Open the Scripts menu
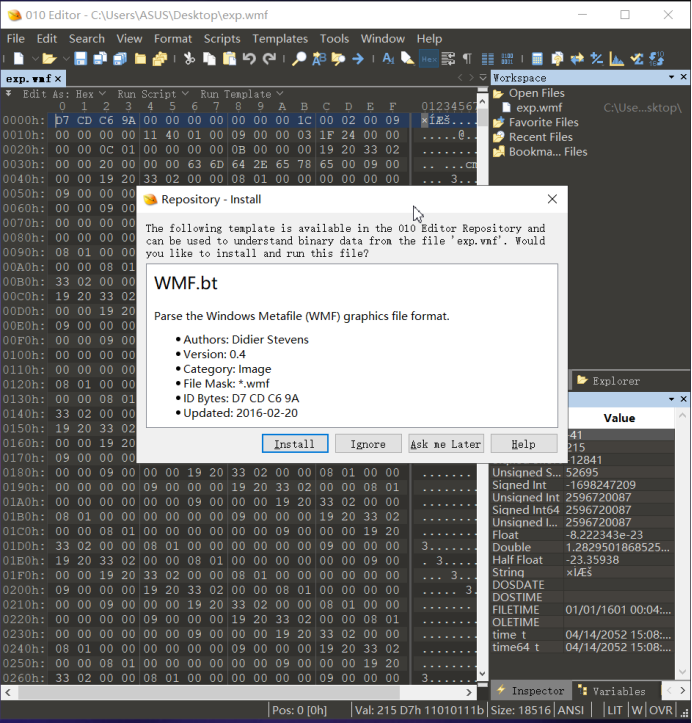The image size is (692, 723). (x=222, y=39)
